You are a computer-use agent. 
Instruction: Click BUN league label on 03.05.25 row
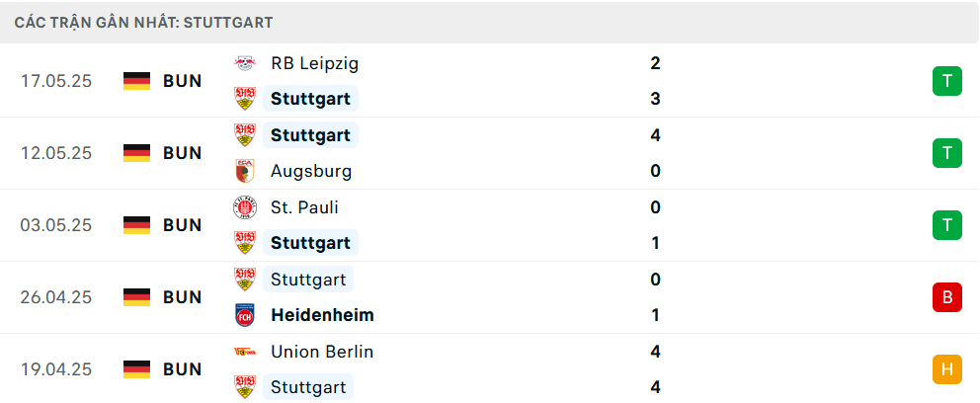click(x=183, y=225)
